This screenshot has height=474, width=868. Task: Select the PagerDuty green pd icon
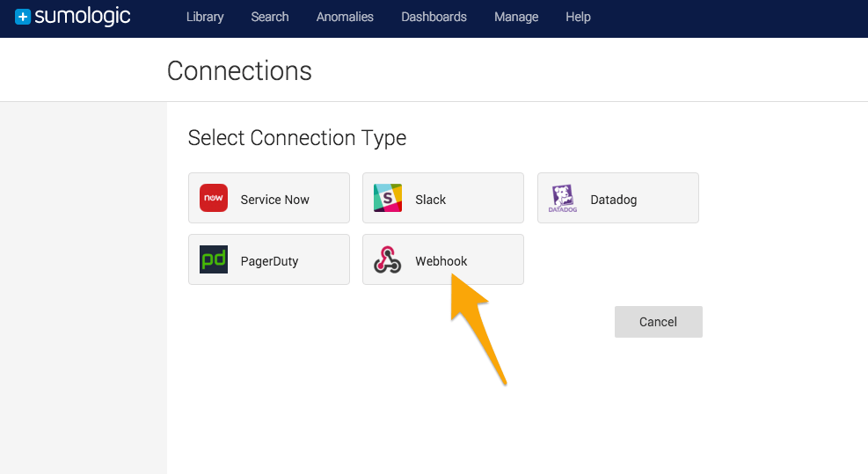coord(214,259)
